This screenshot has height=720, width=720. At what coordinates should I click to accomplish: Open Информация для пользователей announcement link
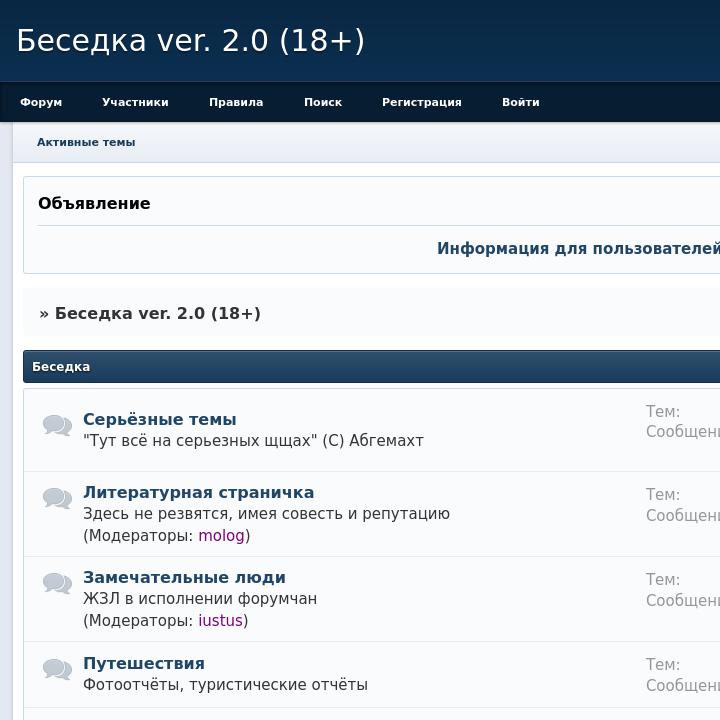(579, 248)
